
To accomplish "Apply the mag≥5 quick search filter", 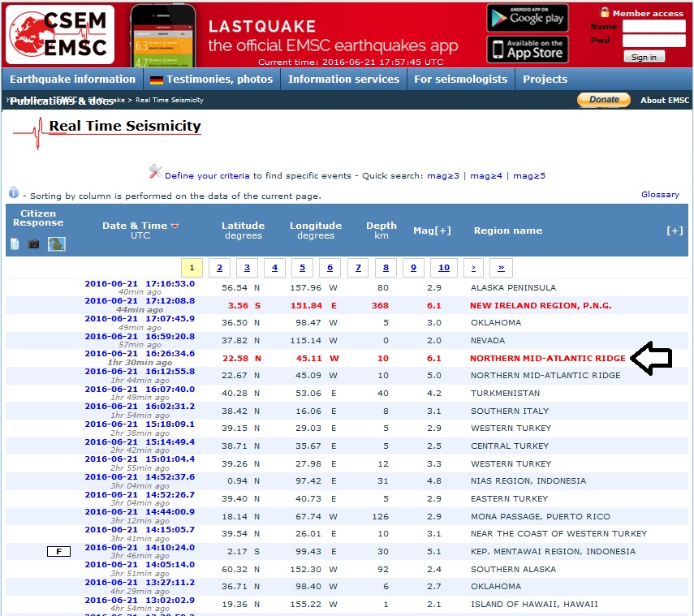I will (528, 175).
